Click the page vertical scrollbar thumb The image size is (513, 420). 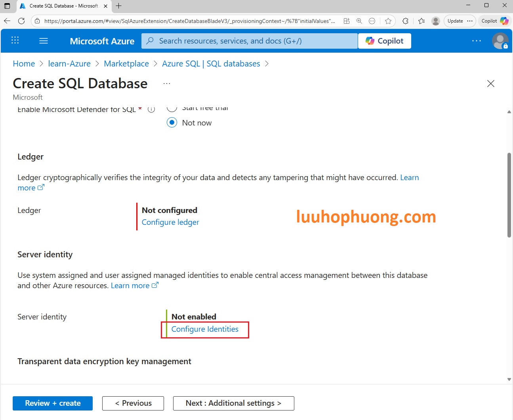(x=509, y=195)
